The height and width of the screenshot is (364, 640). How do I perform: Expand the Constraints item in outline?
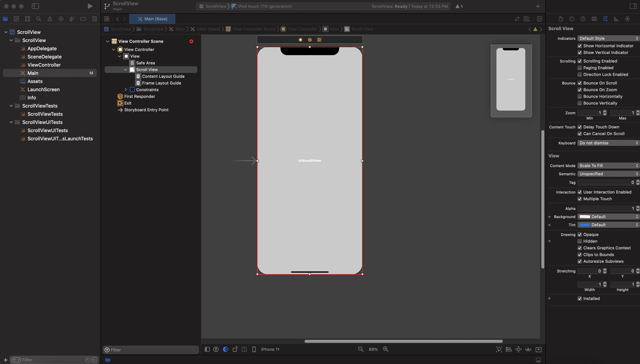click(126, 90)
